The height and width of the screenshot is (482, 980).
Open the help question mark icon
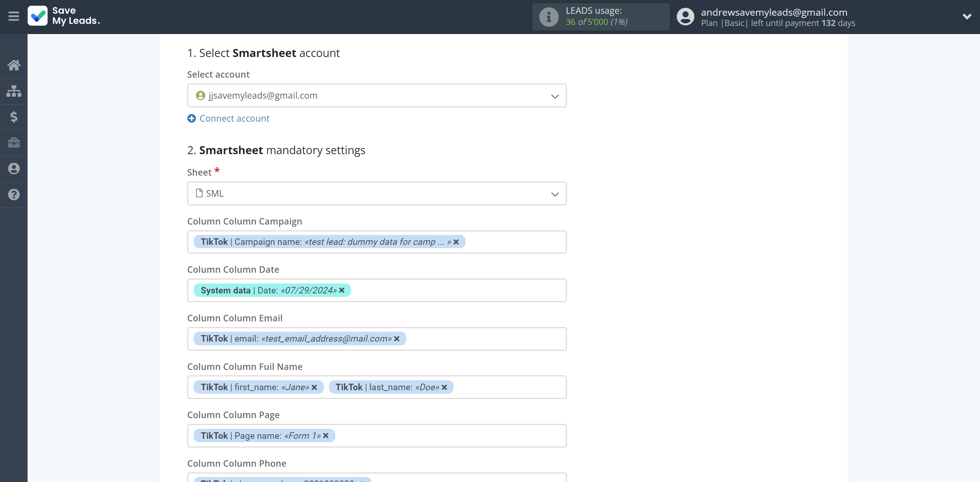pyautogui.click(x=14, y=195)
